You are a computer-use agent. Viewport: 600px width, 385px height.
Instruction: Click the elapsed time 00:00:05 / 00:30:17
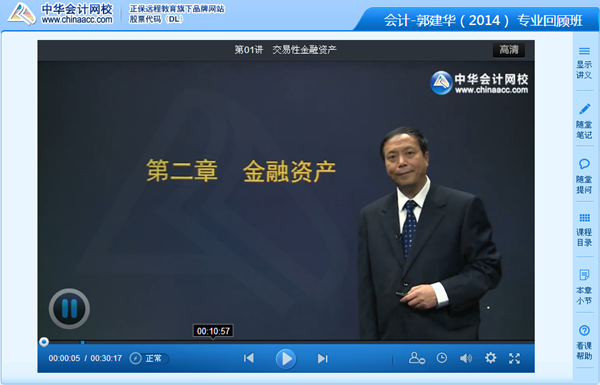tap(85, 358)
